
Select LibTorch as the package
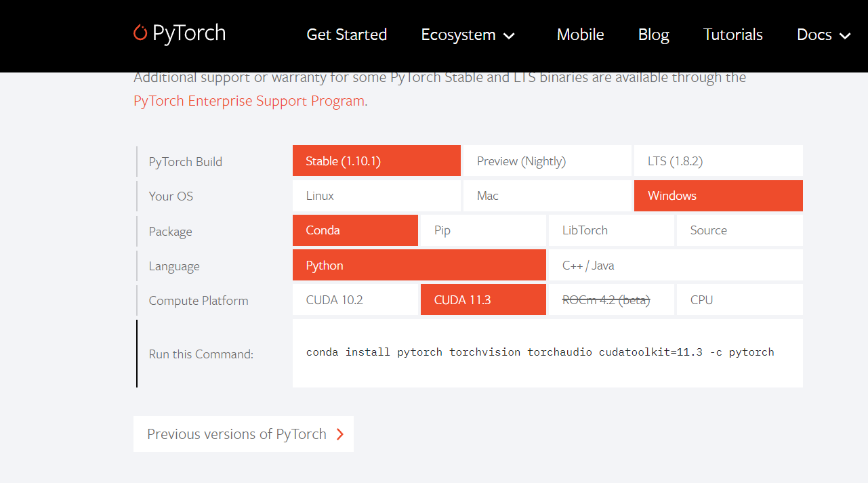(611, 230)
